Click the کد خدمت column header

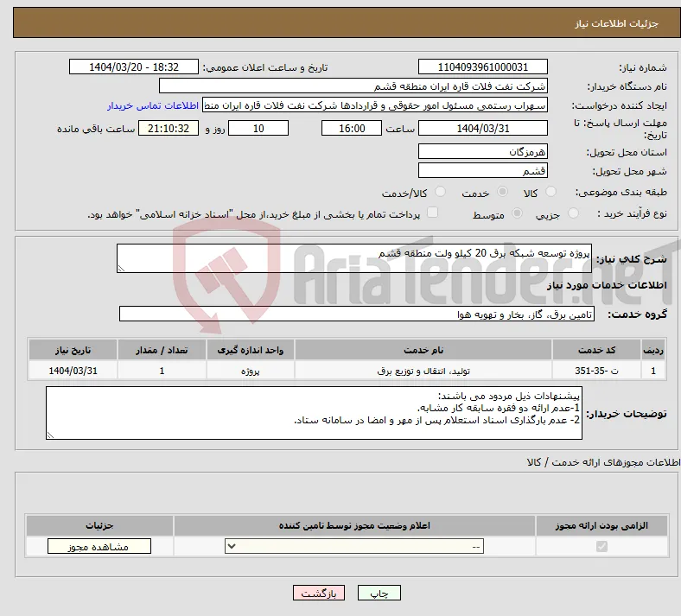click(x=597, y=350)
